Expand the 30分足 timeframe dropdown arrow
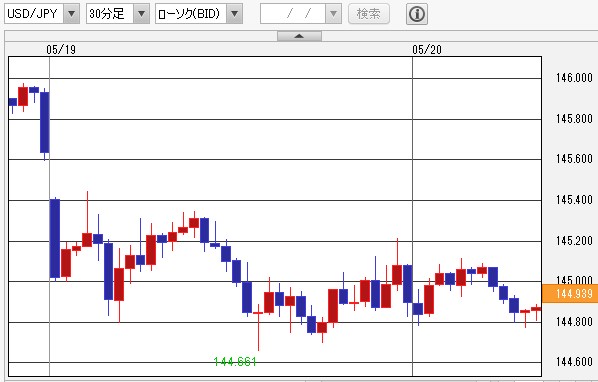The width and height of the screenshot is (598, 382). click(x=141, y=14)
